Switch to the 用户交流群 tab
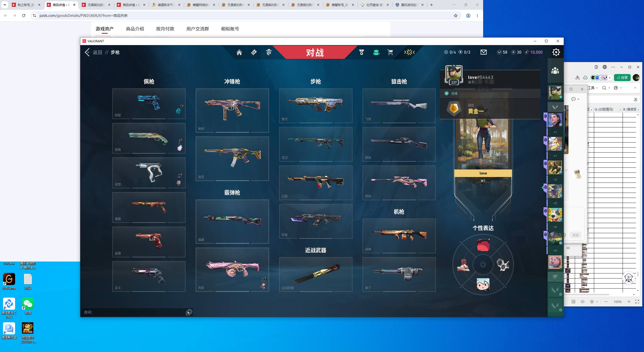The height and width of the screenshot is (352, 644). (198, 29)
